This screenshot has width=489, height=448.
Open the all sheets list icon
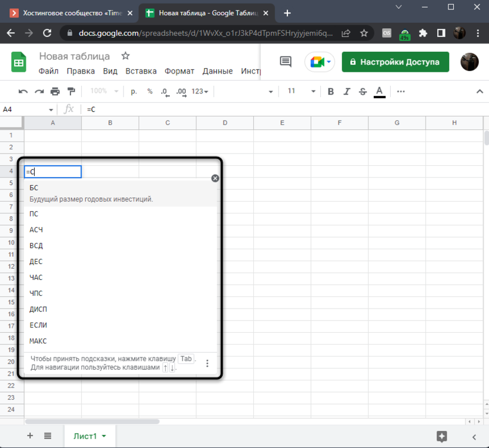48,436
